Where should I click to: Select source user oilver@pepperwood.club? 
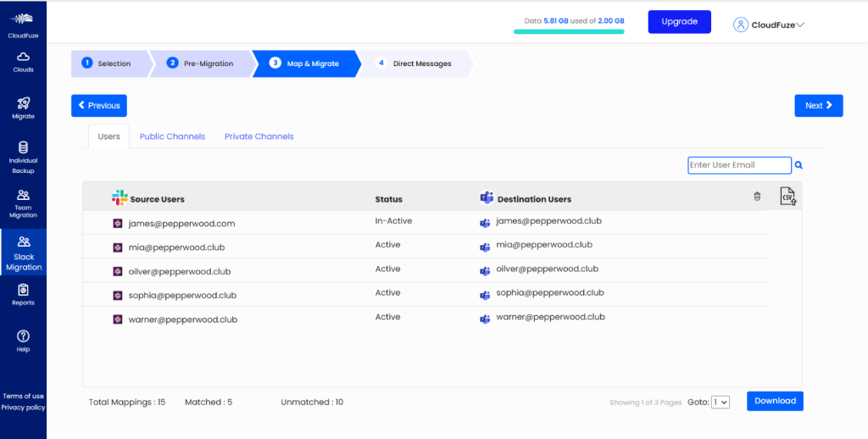tap(180, 271)
